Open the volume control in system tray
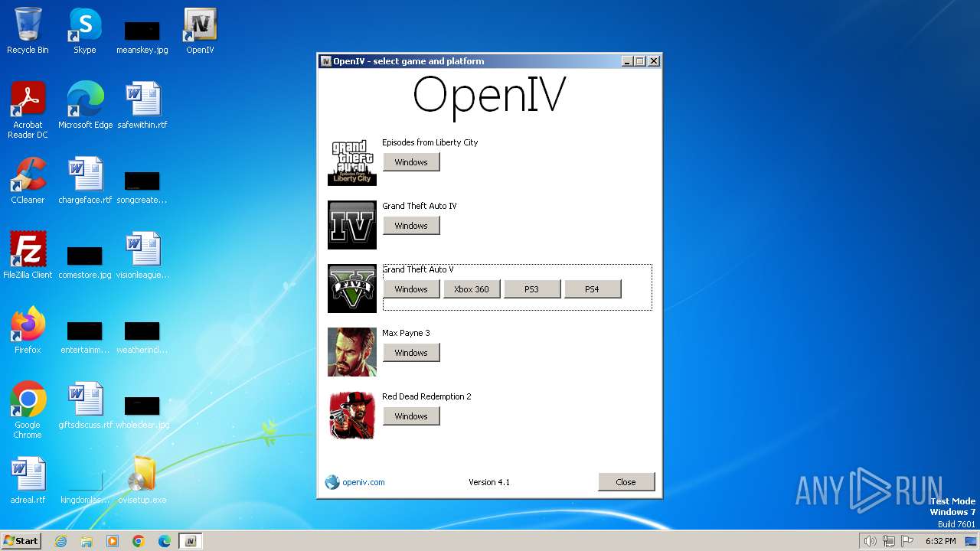Screen dimensions: 980x551 point(870,541)
